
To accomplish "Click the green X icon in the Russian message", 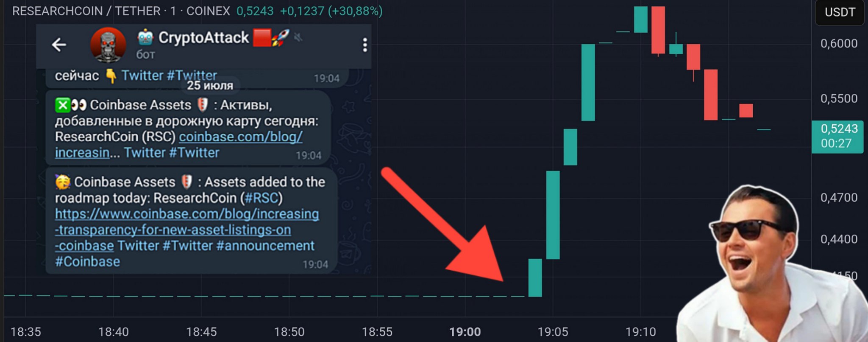I will coord(62,105).
